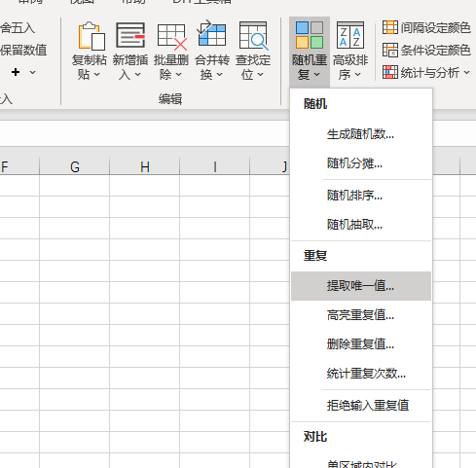Toggle 拒绝输入重复值 menu option
The width and height of the screenshot is (476, 468).
[x=361, y=406]
